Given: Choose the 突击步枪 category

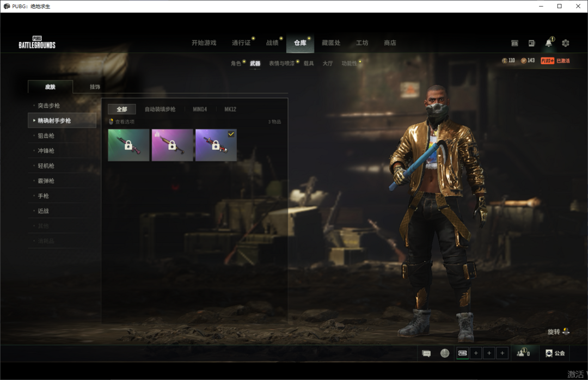Looking at the screenshot, I should 62,106.
